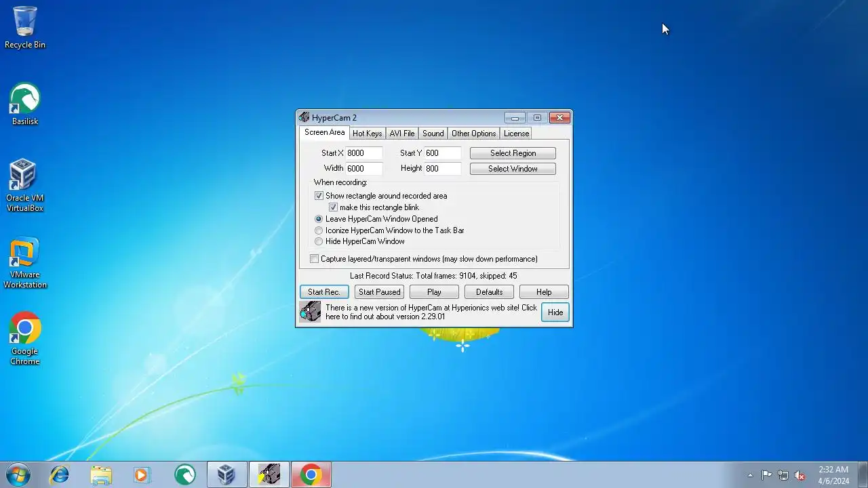Switch to VirtualBox taskbar button

tap(226, 475)
